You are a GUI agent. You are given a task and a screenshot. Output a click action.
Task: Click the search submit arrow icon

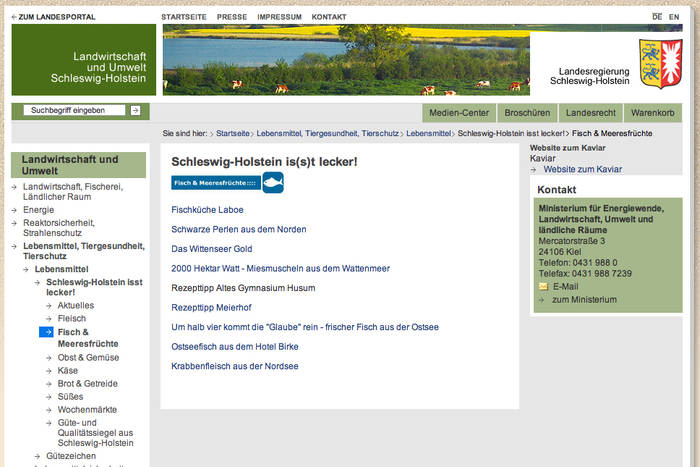tap(135, 110)
